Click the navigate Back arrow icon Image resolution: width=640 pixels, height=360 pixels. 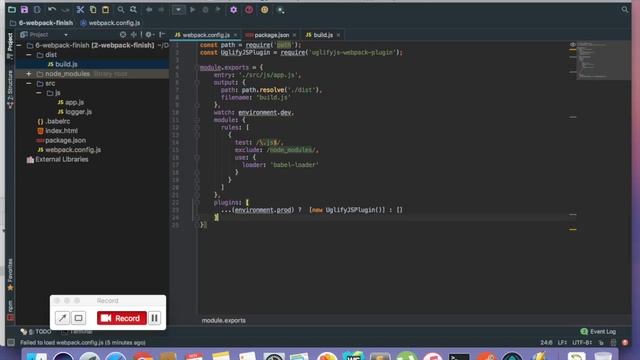[149, 9]
